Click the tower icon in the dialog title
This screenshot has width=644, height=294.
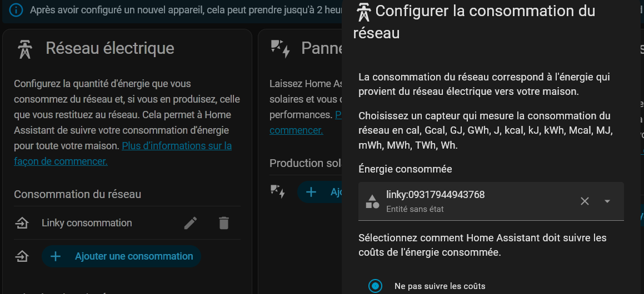(364, 12)
